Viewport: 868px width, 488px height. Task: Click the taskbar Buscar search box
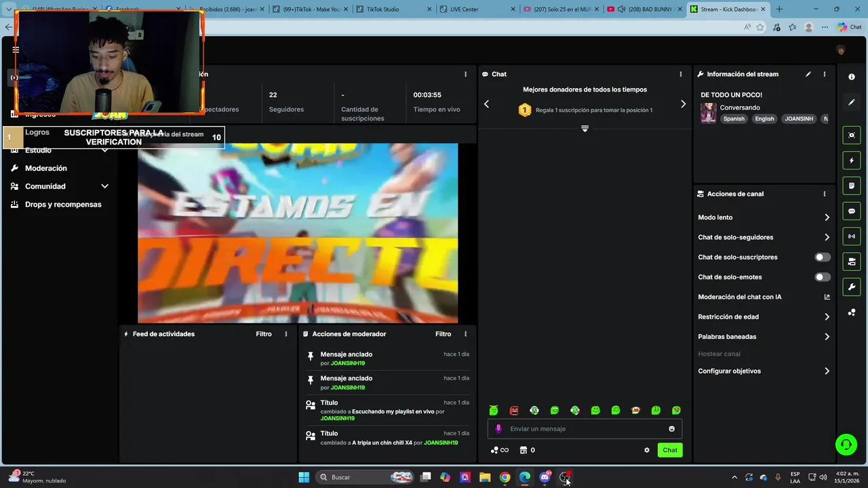point(366,477)
